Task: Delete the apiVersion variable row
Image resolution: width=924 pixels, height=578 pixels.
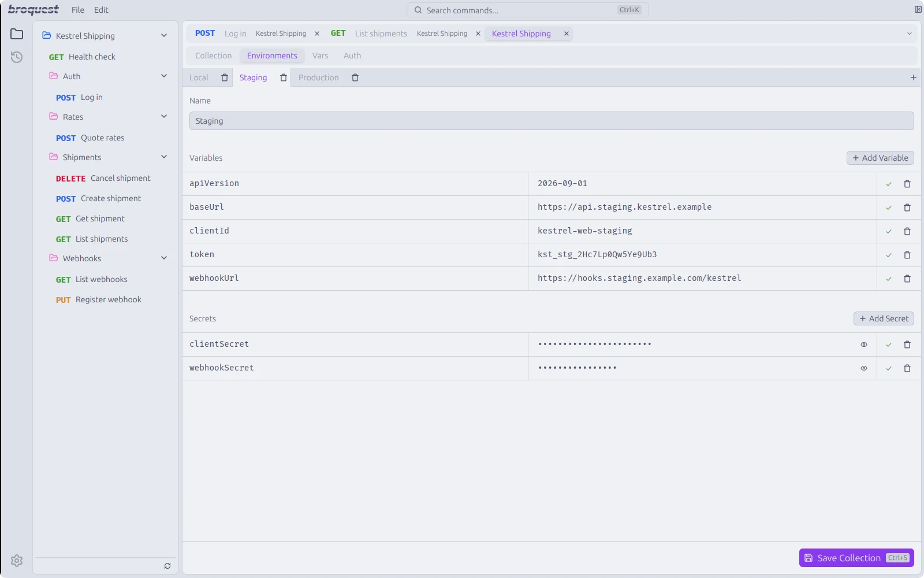Action: point(907,184)
